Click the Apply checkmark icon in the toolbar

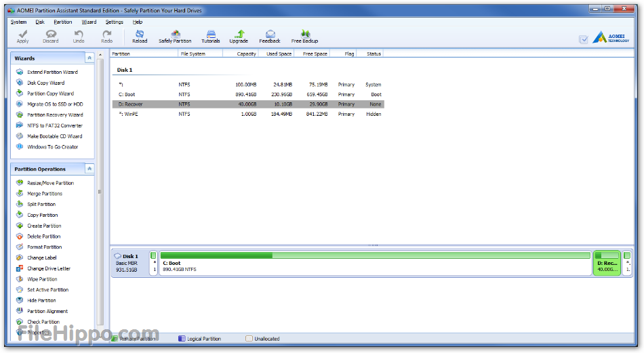point(22,34)
